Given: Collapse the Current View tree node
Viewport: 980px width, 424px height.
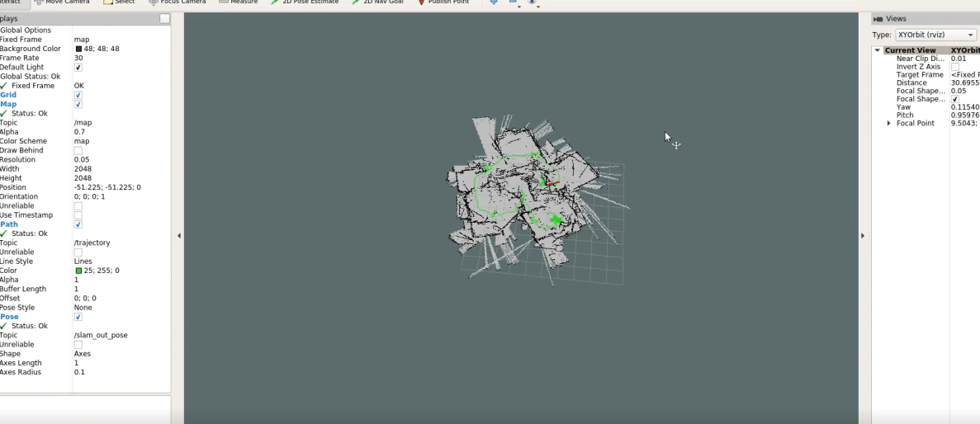Looking at the screenshot, I should click(x=878, y=50).
